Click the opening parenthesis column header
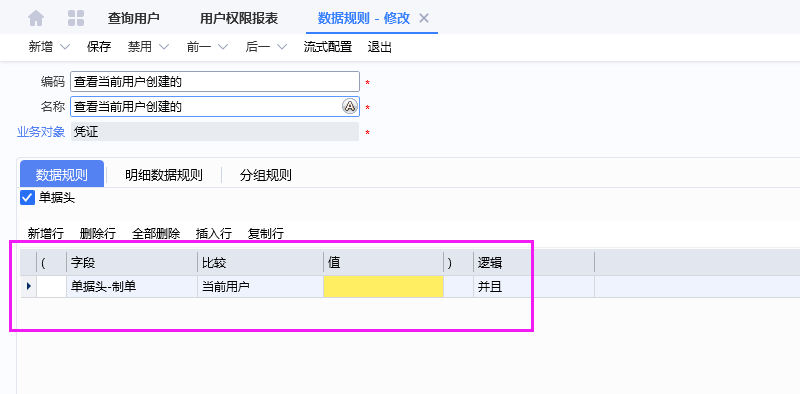800x394 pixels. point(52,263)
